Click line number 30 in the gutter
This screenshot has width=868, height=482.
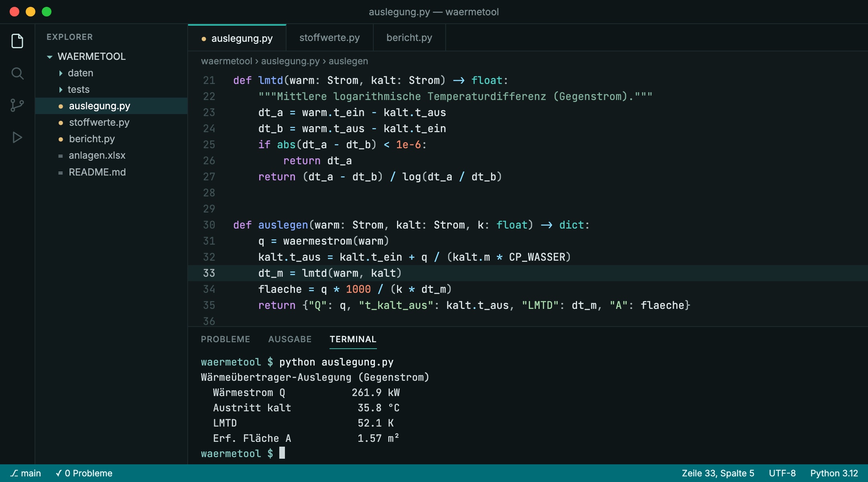(x=209, y=225)
